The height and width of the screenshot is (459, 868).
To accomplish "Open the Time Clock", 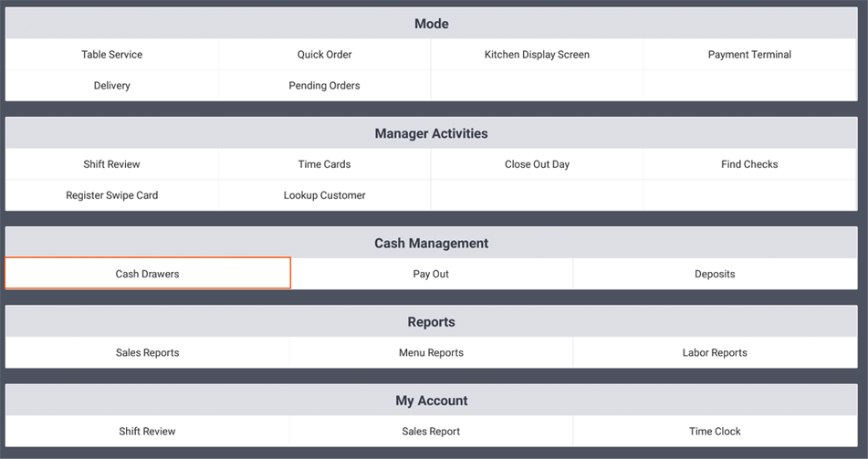I will coord(715,432).
